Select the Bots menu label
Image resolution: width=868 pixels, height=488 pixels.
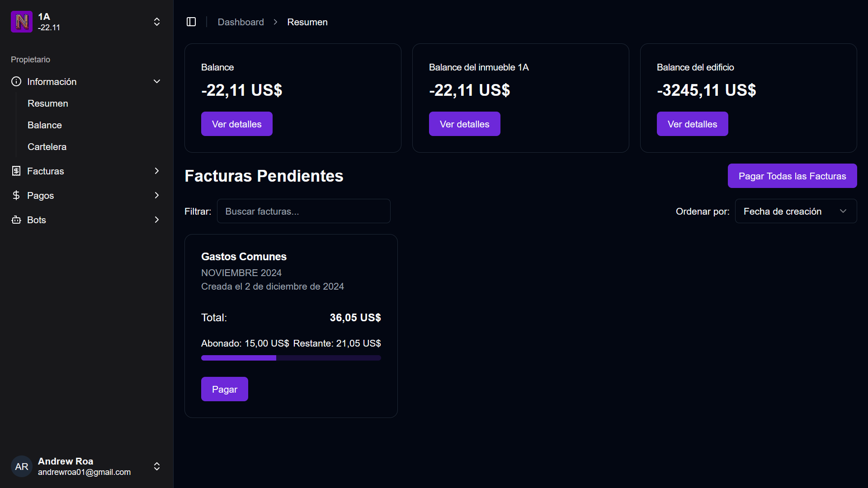pyautogui.click(x=37, y=220)
